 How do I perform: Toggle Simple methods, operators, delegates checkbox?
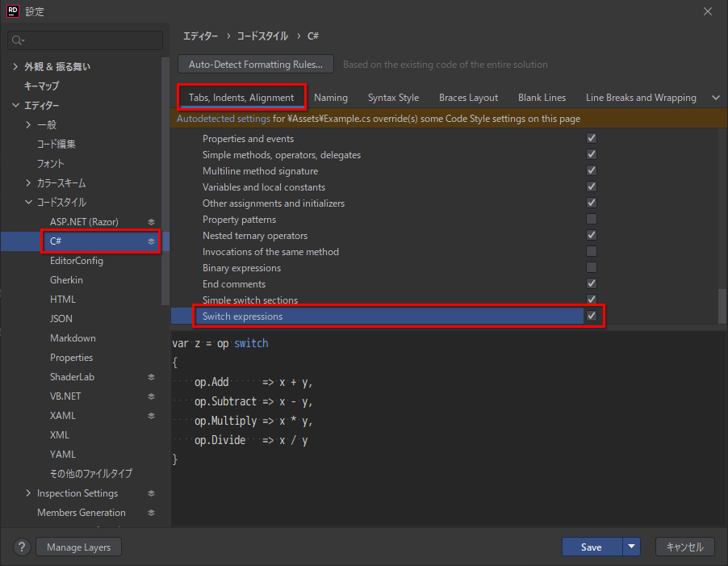point(592,154)
